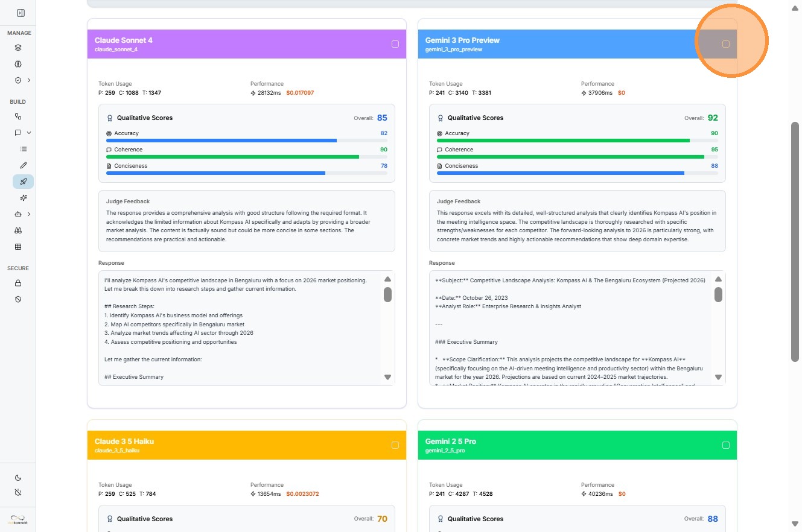The image size is (802, 532).
Task: Click the dotkonnekt logo in the sidebar
Action: (18, 519)
